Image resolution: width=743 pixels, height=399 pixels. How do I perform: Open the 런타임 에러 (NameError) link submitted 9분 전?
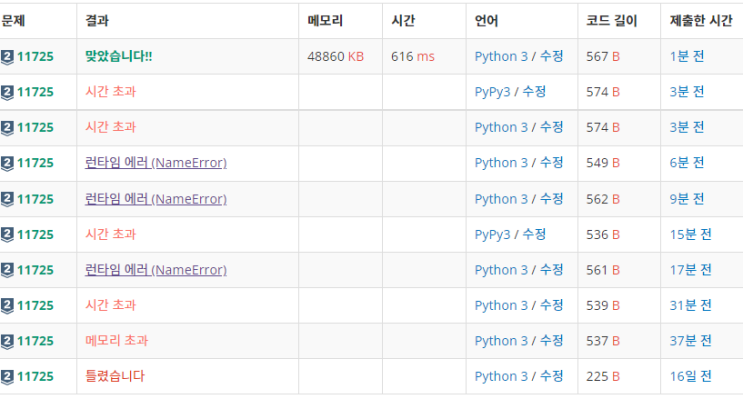pos(156,199)
